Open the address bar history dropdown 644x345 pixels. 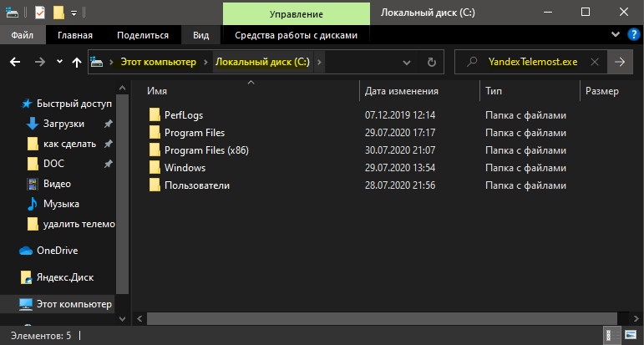[x=407, y=63]
